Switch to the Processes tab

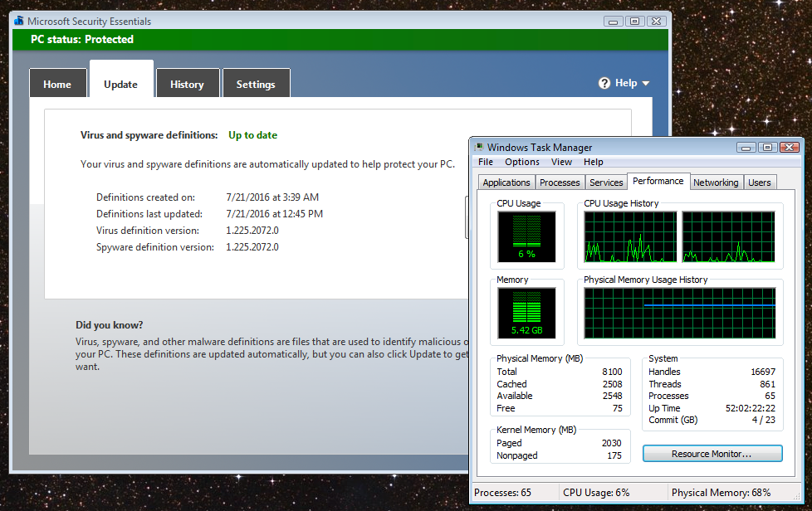560,182
